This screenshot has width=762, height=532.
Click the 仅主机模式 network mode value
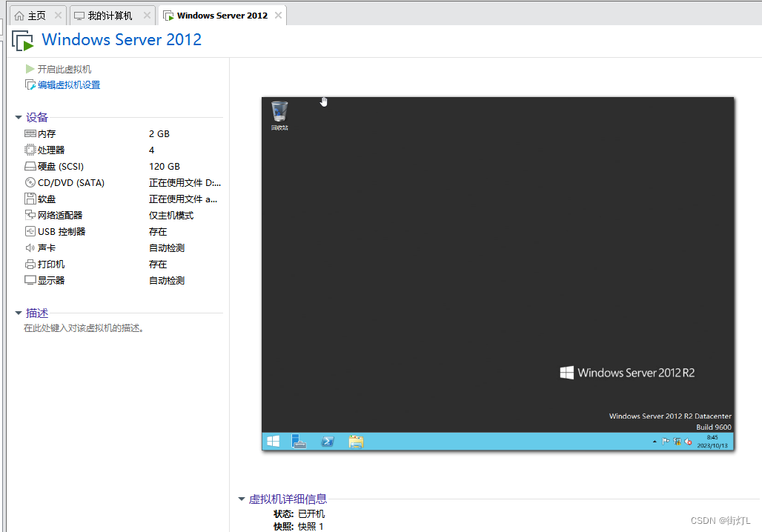coord(171,215)
